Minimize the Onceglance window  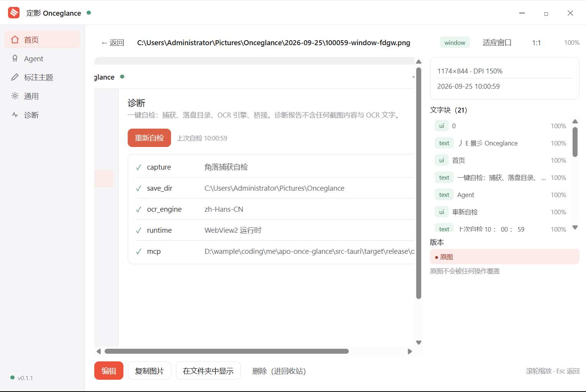tap(522, 13)
